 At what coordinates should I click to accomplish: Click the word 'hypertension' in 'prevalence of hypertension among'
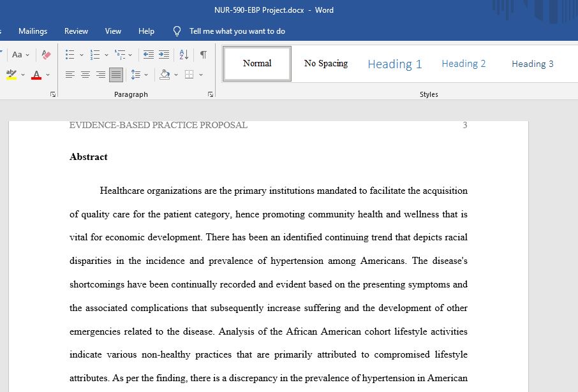[x=297, y=261]
